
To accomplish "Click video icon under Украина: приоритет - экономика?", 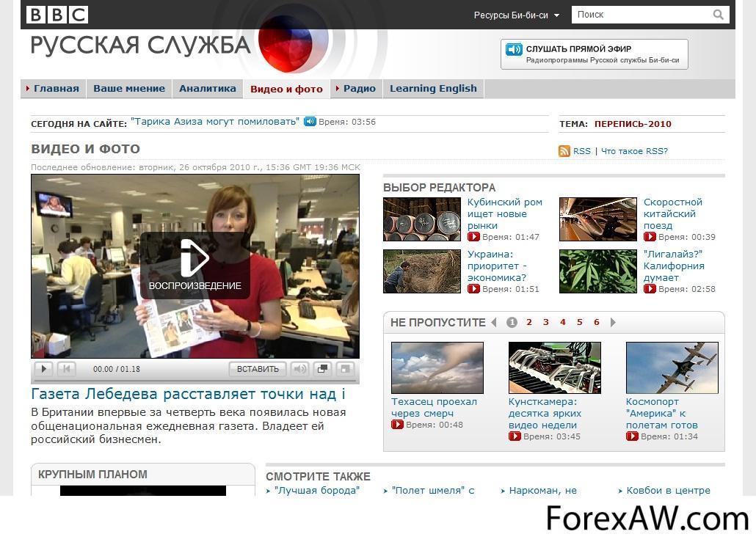I will tap(473, 289).
